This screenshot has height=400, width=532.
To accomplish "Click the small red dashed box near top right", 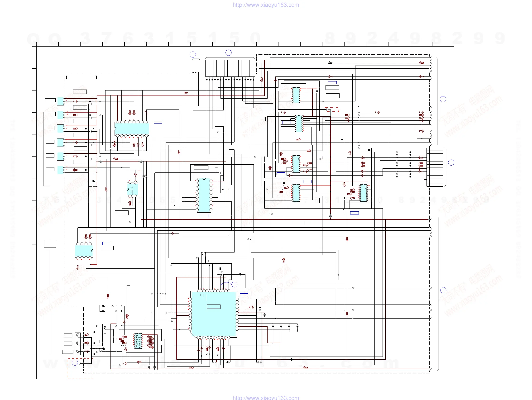I will tap(332, 110).
